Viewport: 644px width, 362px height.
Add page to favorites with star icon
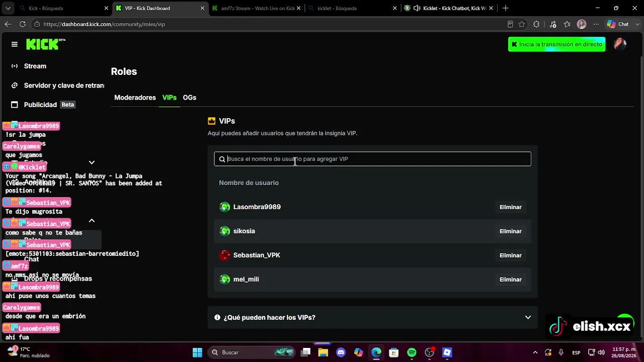(x=522, y=24)
